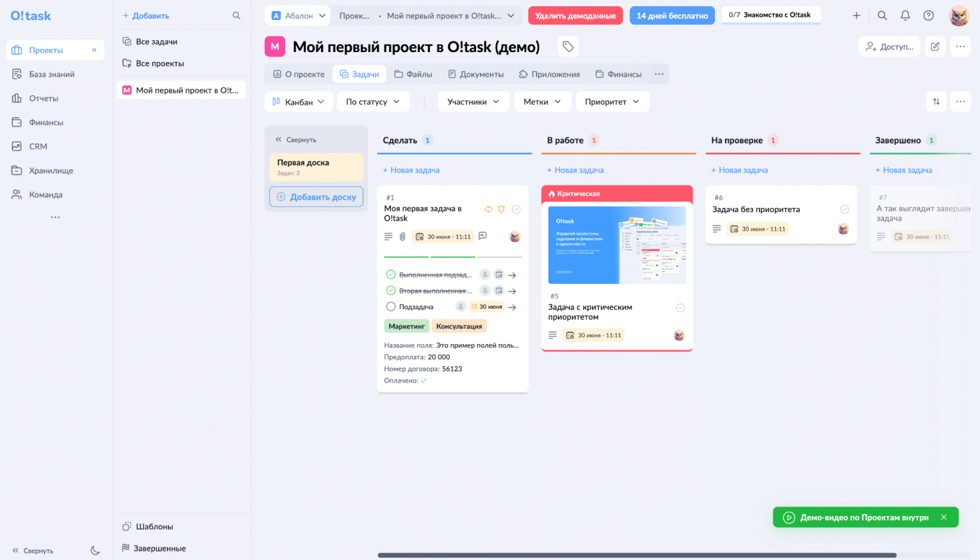Click the "Удалить демоданные" button
The image size is (980, 560).
pyautogui.click(x=575, y=16)
